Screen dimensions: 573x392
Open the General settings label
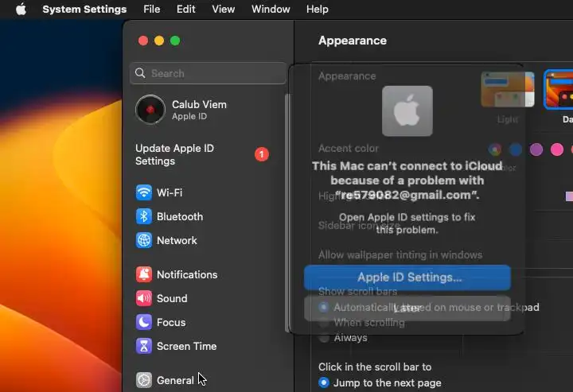(175, 380)
